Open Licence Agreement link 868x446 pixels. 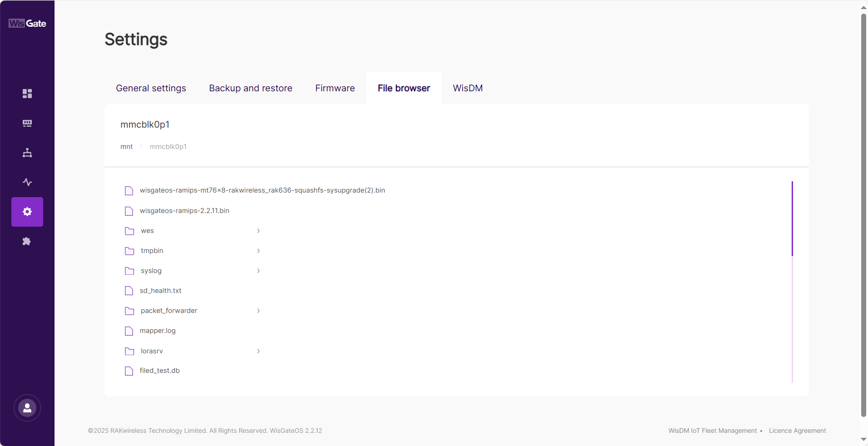[x=798, y=431]
